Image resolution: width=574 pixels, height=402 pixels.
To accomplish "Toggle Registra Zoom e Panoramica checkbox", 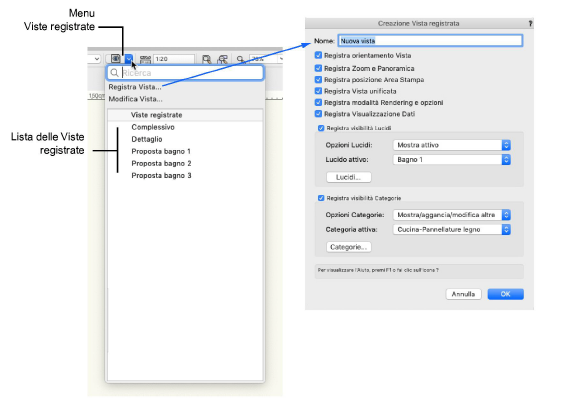I will (318, 68).
